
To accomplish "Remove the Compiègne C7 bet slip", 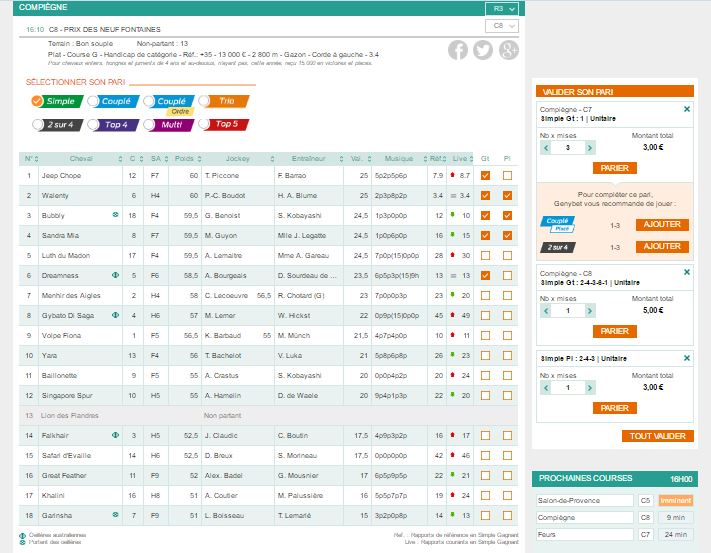I will tap(686, 108).
